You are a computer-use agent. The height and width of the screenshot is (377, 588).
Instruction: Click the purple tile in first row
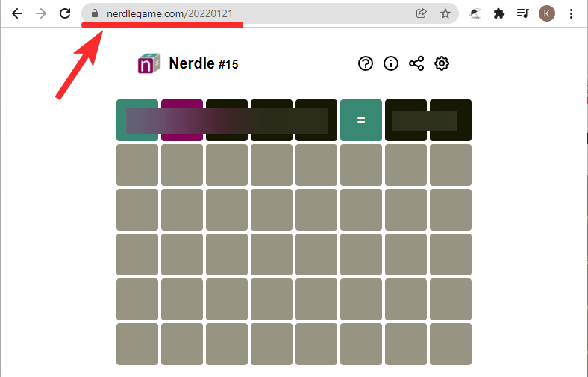182,119
